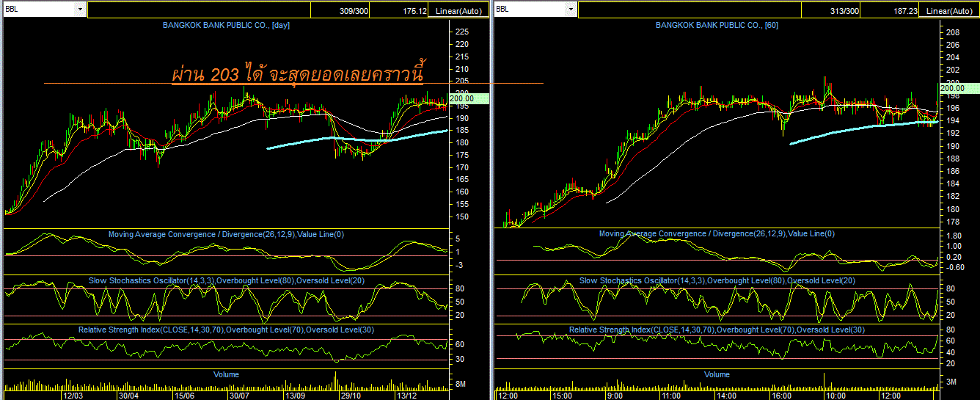
Task: Click the 200.00 price tag on day chart
Action: tap(468, 98)
